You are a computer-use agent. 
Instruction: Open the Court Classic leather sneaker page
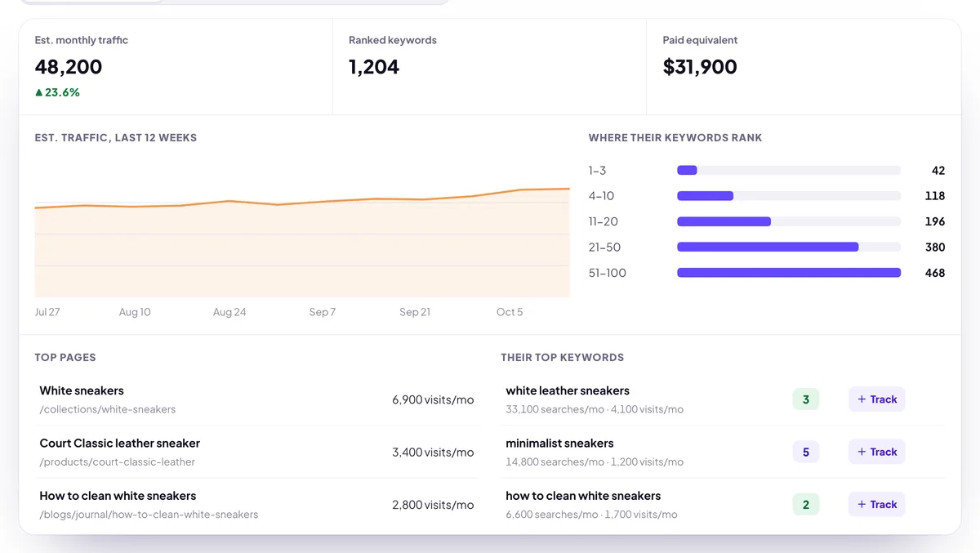tap(256, 452)
